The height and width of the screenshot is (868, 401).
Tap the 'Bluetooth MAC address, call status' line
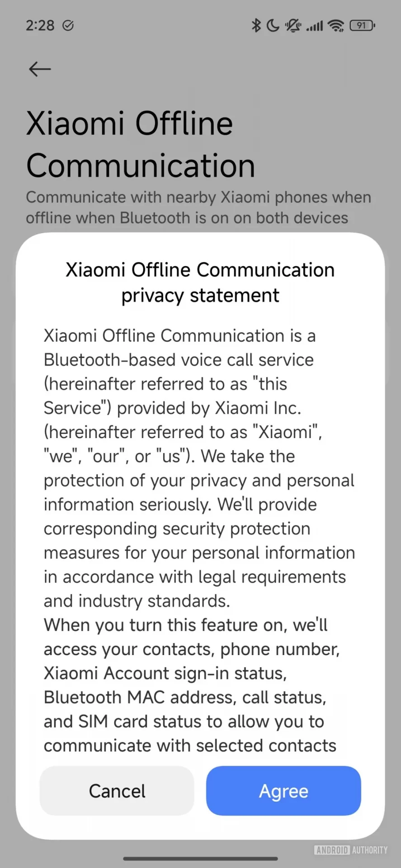[185, 698]
